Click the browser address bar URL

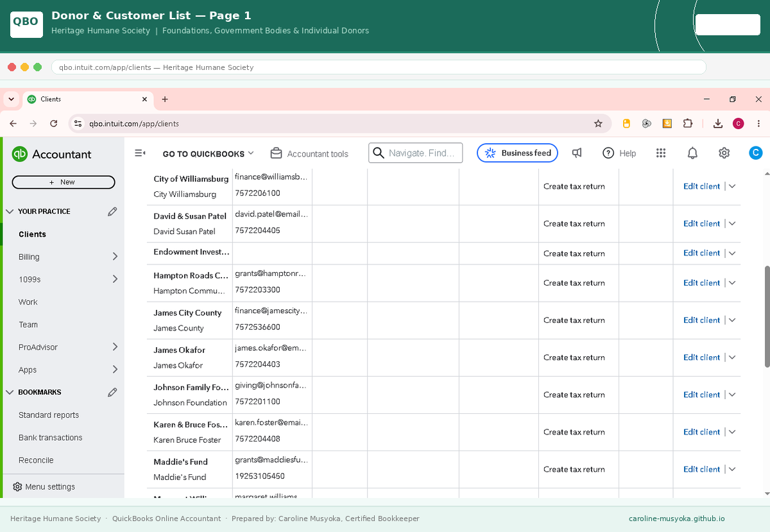(134, 124)
